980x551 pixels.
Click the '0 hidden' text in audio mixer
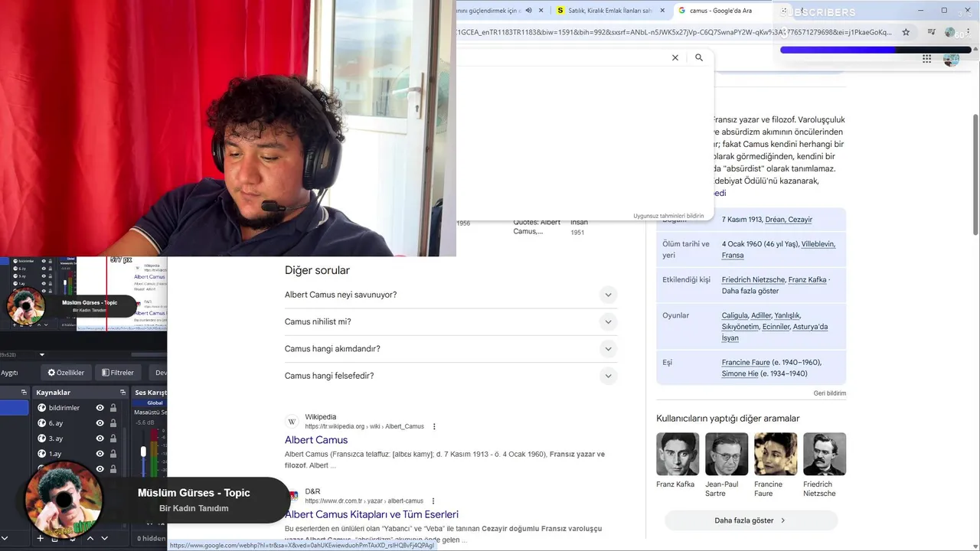pos(151,539)
